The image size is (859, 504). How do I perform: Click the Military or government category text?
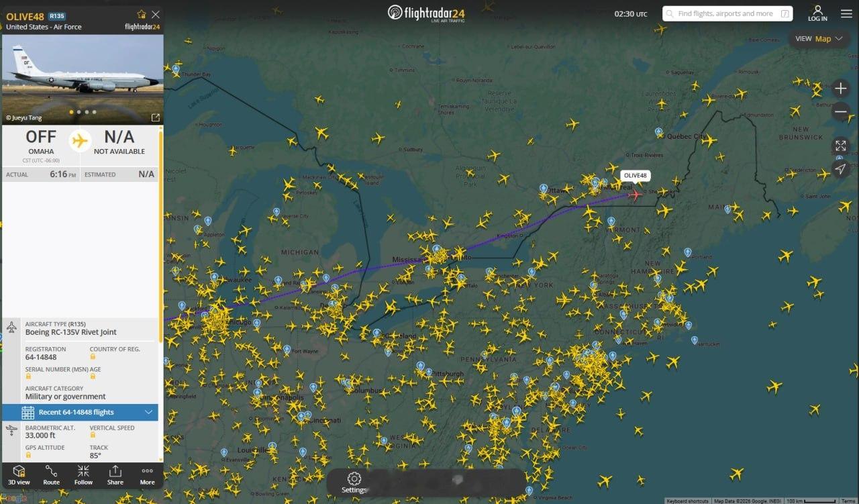(66, 397)
